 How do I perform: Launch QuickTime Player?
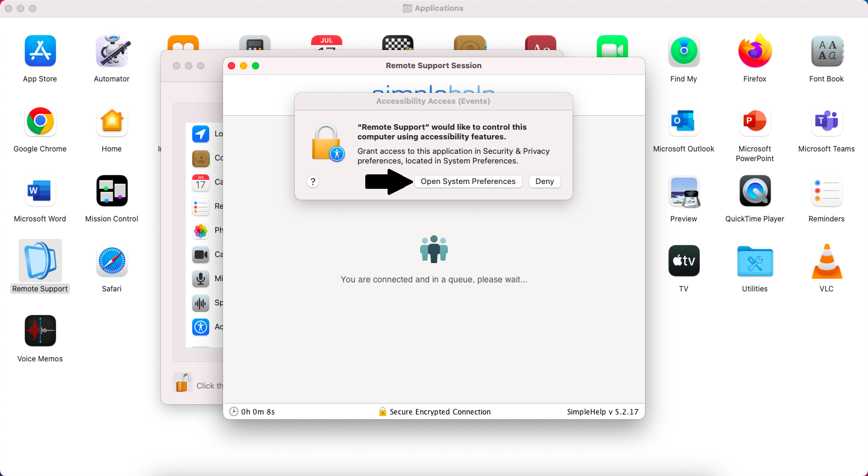pos(755,191)
